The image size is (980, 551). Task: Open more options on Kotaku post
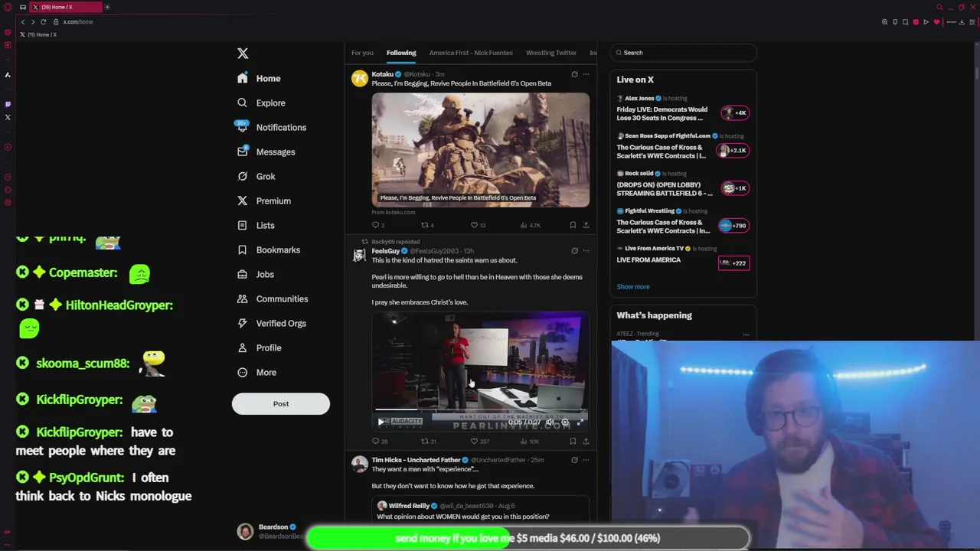586,74
